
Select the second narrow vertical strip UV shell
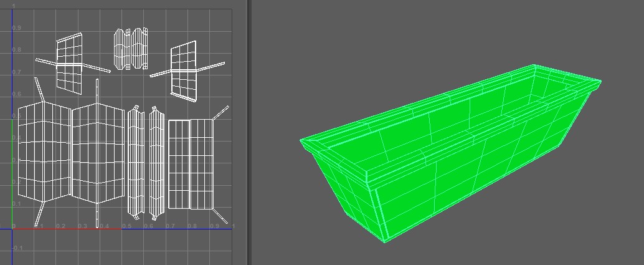tap(156, 162)
